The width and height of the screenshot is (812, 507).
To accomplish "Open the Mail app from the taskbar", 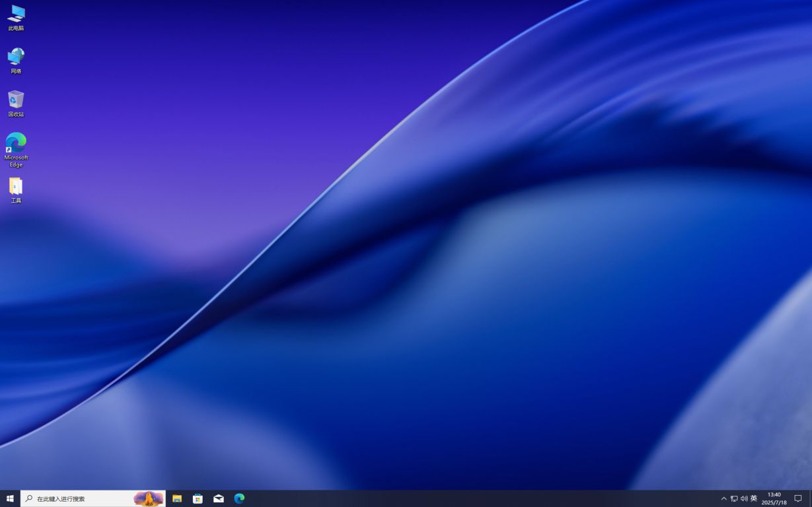I will pyautogui.click(x=218, y=498).
